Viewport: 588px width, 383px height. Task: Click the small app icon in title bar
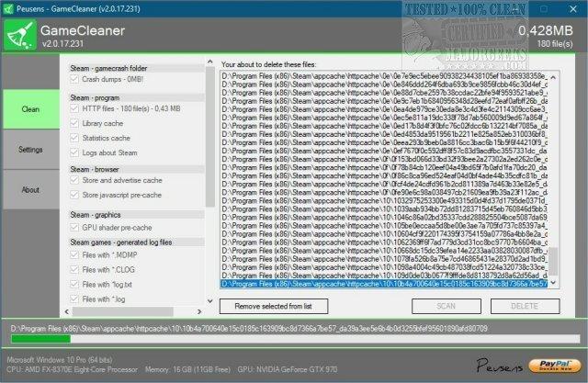pyautogui.click(x=9, y=7)
